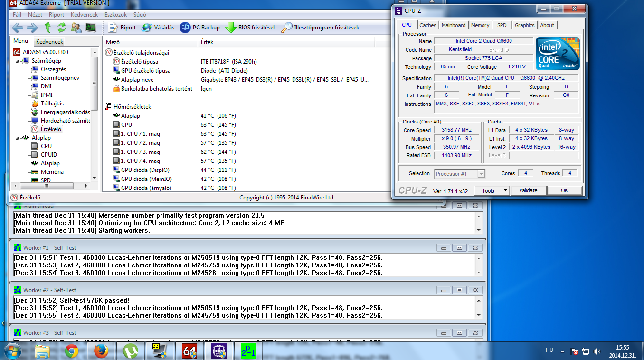644x360 pixels.
Task: Click Illesztőprogram frissítések toolbar button
Action: [320, 28]
